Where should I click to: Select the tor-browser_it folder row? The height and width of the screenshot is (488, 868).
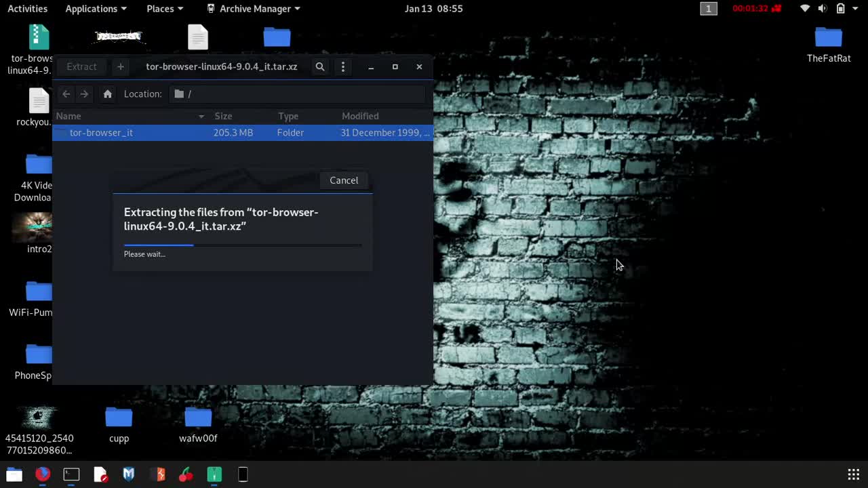pyautogui.click(x=242, y=133)
